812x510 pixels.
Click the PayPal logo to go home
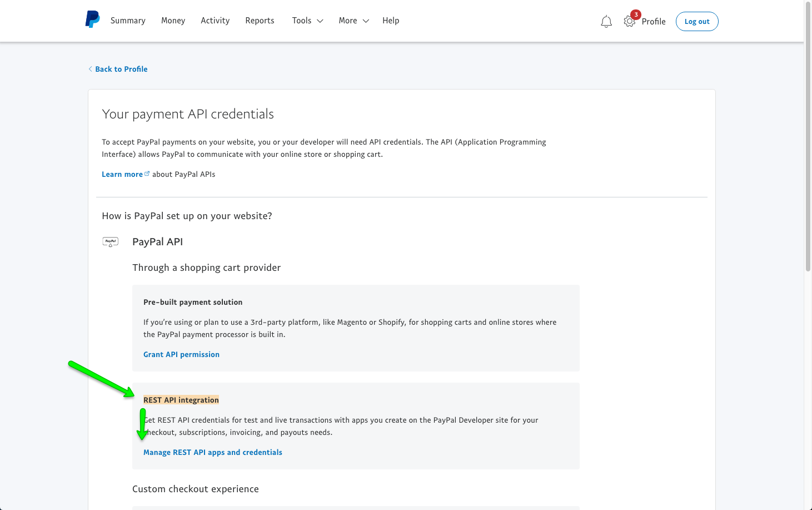pos(92,19)
